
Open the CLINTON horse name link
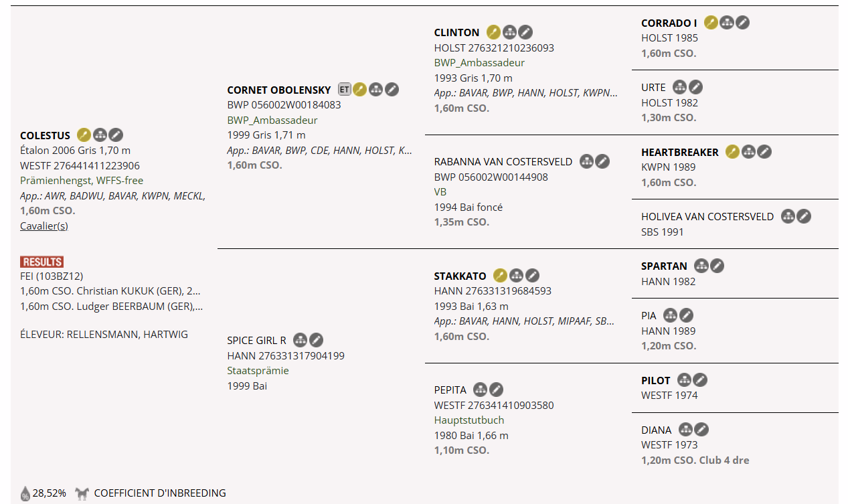click(x=456, y=32)
